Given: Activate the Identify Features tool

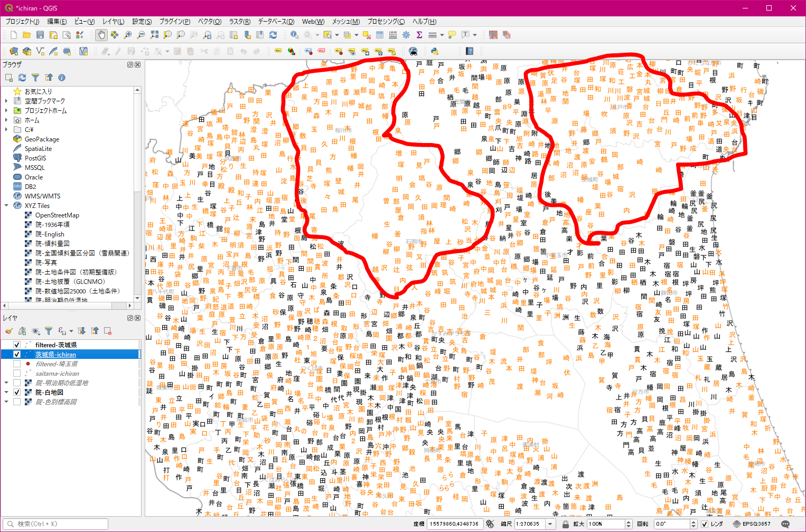Looking at the screenshot, I should [x=294, y=35].
